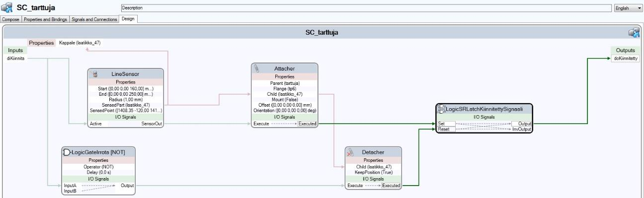Click the Set input of the SR latch
Image resolution: width=644 pixels, height=198 pixels.
coord(441,124)
